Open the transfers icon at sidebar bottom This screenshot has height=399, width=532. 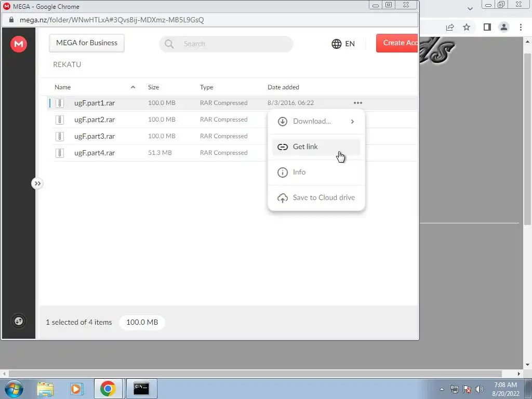coord(19,321)
